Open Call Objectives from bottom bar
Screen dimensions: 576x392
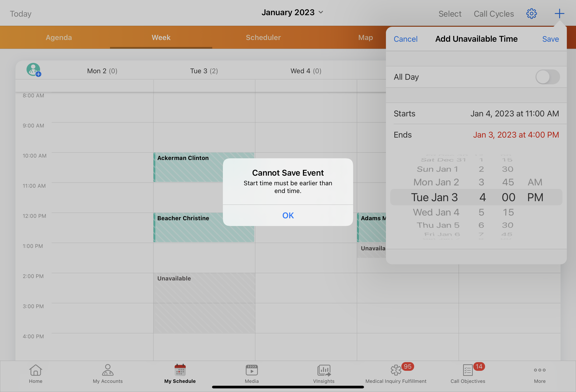click(x=468, y=373)
